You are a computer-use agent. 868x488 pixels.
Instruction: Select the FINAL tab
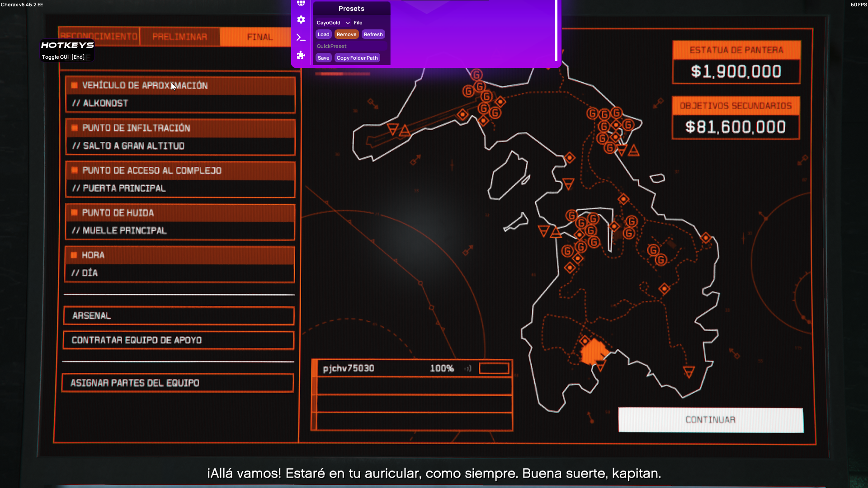click(260, 37)
